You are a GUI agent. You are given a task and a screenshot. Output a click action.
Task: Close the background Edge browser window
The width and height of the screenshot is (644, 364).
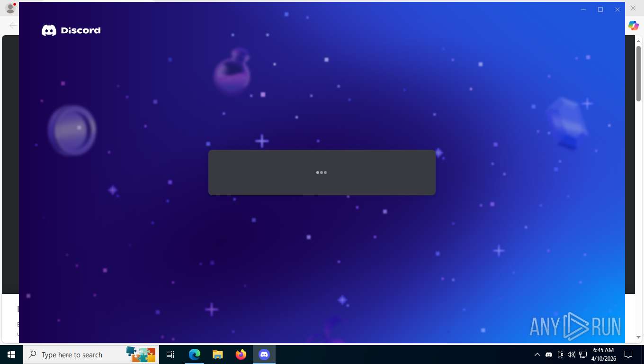pos(633,8)
